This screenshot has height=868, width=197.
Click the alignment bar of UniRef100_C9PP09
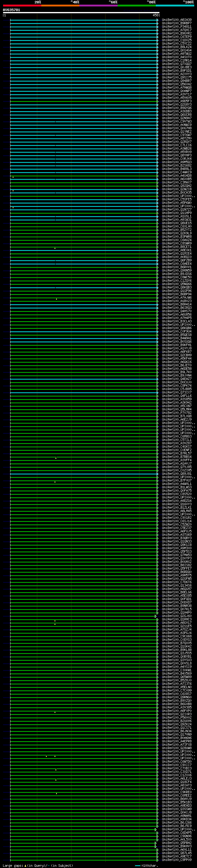point(84,860)
